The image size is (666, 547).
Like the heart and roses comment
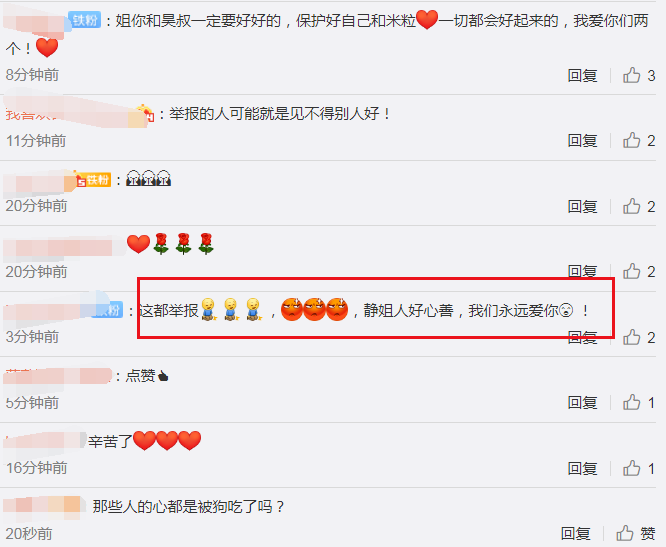coord(639,271)
